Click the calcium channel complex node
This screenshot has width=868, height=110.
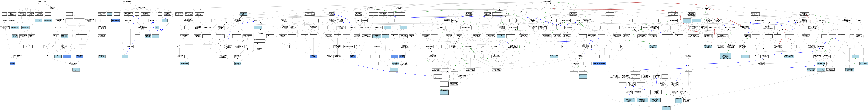click(102, 56)
